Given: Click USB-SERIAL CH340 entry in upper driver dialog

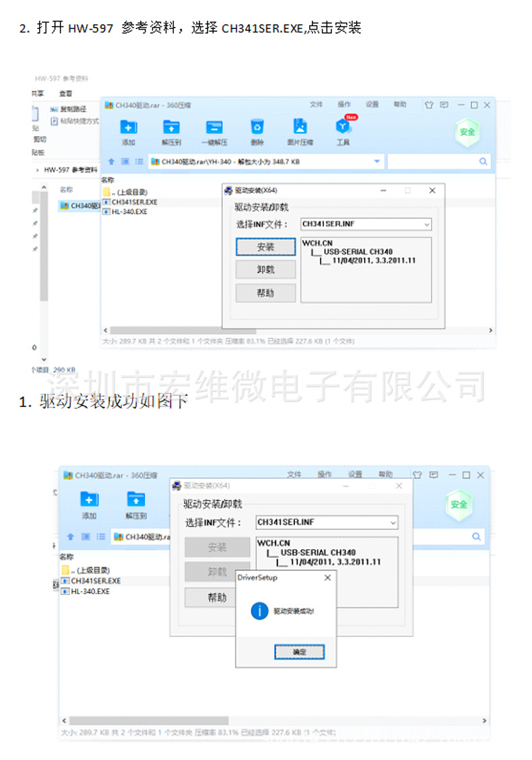Looking at the screenshot, I should pos(358,251).
